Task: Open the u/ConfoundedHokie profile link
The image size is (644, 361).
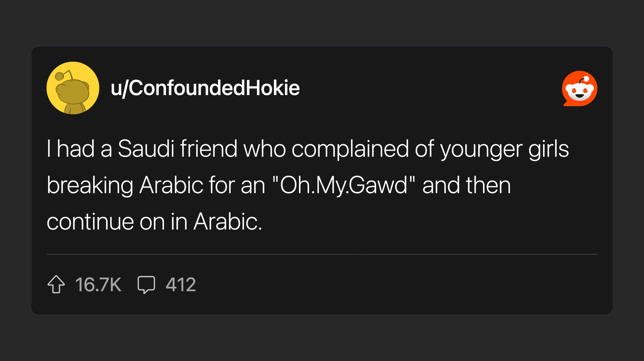Action: point(205,88)
